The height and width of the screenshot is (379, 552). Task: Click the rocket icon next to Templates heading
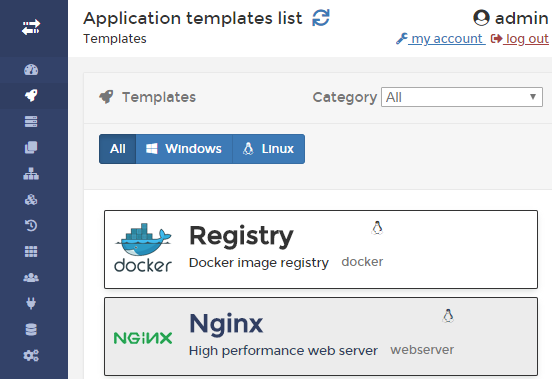pos(106,97)
